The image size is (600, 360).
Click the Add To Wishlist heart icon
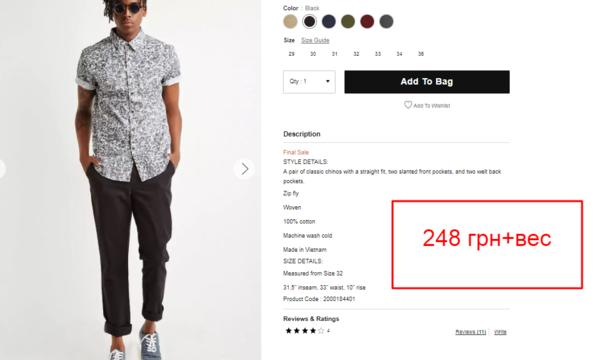point(408,105)
